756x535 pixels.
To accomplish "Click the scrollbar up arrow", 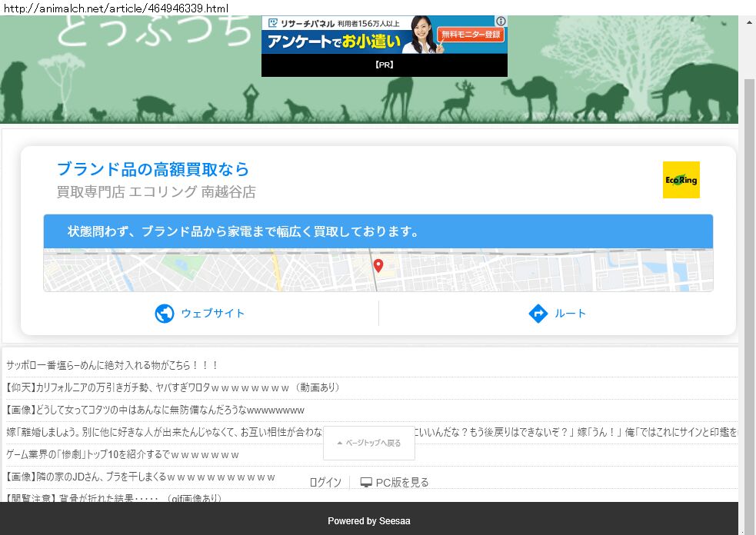I will (748, 22).
